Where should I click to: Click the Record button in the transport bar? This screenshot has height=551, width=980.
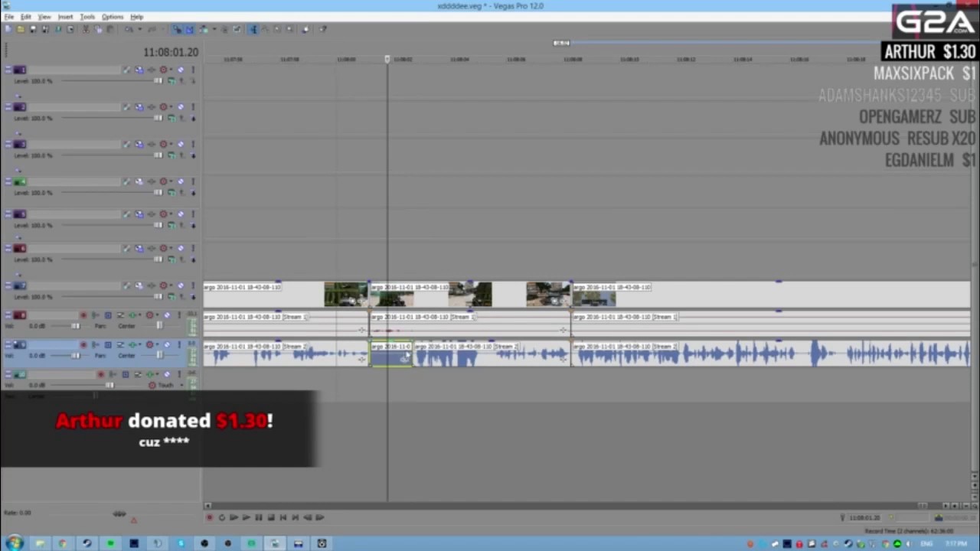[209, 517]
